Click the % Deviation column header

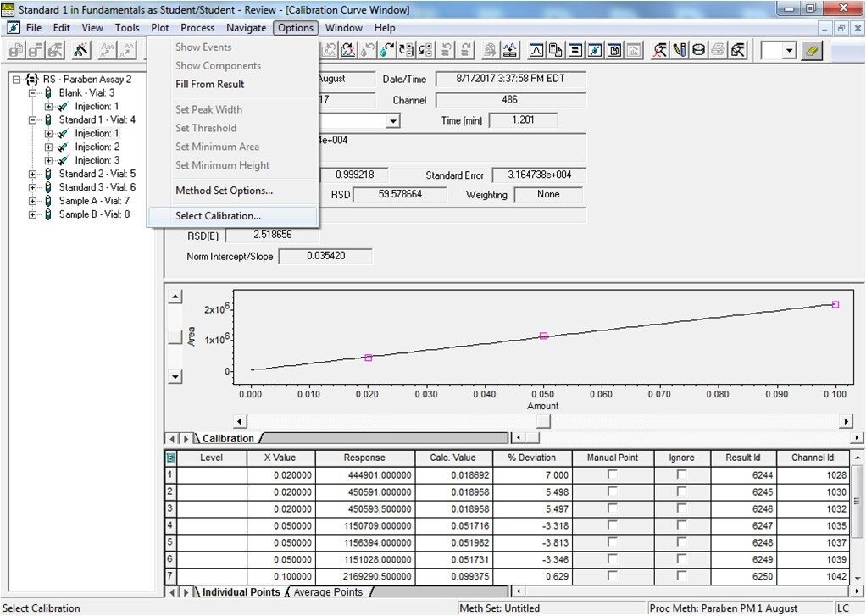pos(532,458)
